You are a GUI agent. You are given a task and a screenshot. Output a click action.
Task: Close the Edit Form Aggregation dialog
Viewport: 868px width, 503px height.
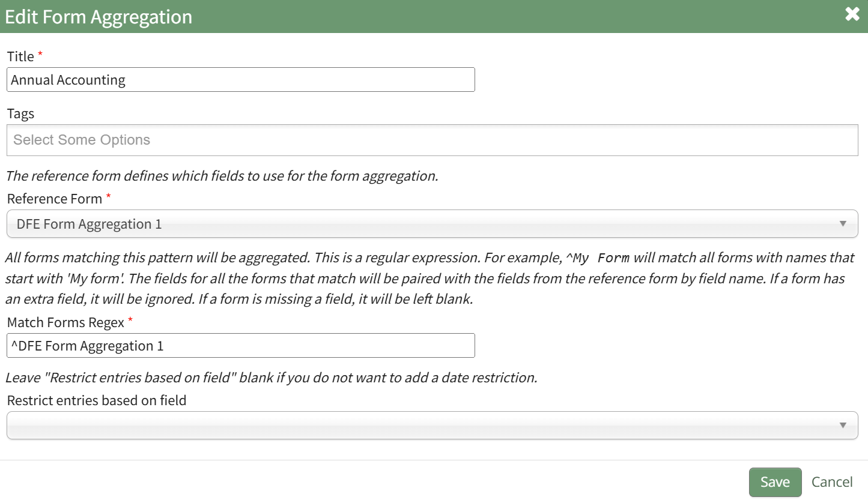[852, 15]
